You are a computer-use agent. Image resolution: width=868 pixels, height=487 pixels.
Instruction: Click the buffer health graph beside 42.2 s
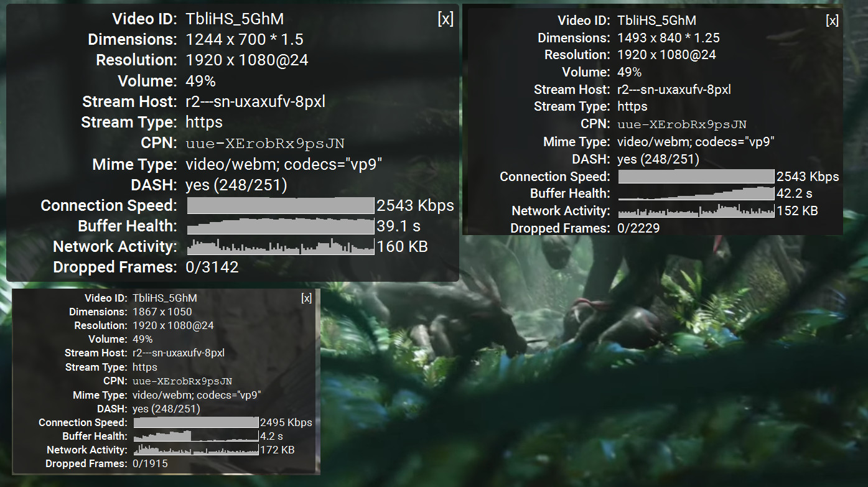(x=696, y=193)
